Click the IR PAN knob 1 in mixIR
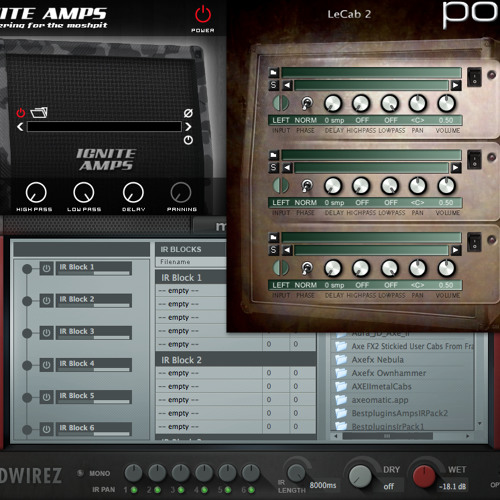Screen dimensions: 500x500 click(x=133, y=473)
